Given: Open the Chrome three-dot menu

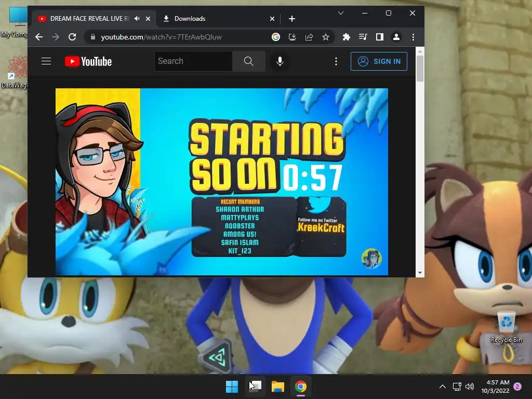Looking at the screenshot, I should [x=413, y=37].
